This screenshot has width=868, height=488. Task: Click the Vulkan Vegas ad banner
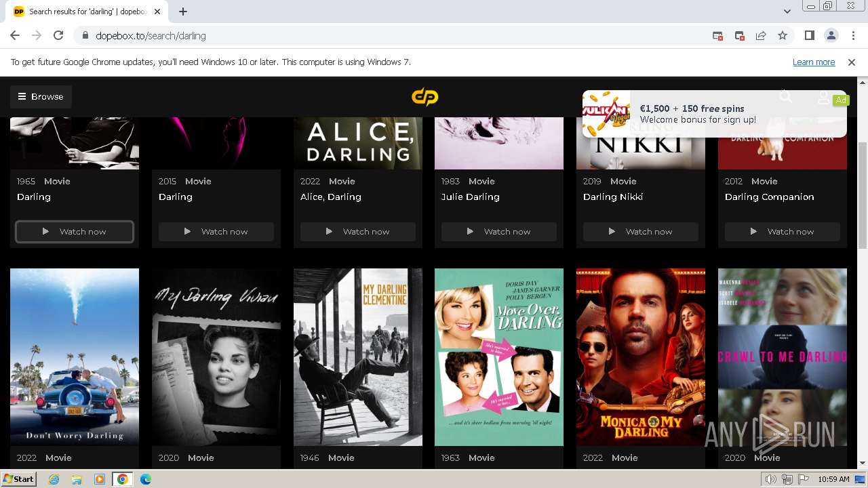point(714,114)
